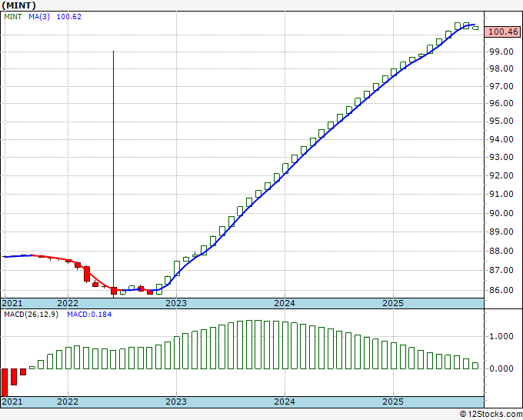Click 2025 on the MACD time axis
Screen dimensions: 523x420
pos(393,402)
